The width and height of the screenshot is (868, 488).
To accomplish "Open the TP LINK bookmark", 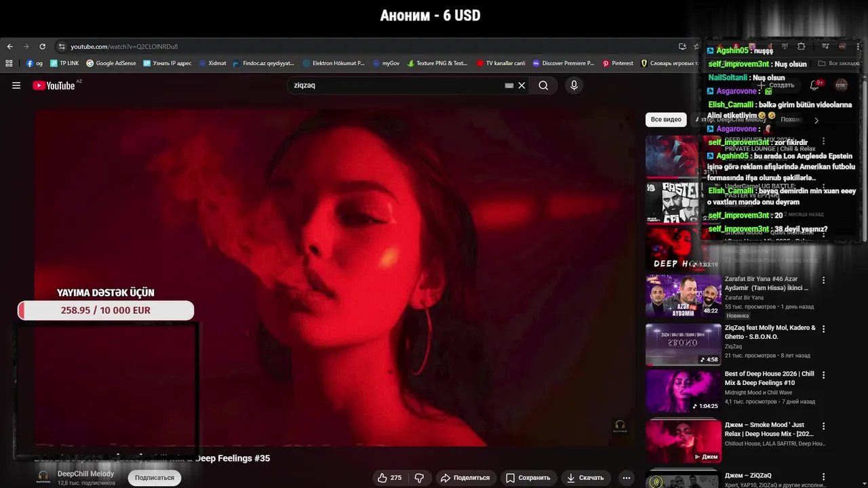I will coord(64,63).
